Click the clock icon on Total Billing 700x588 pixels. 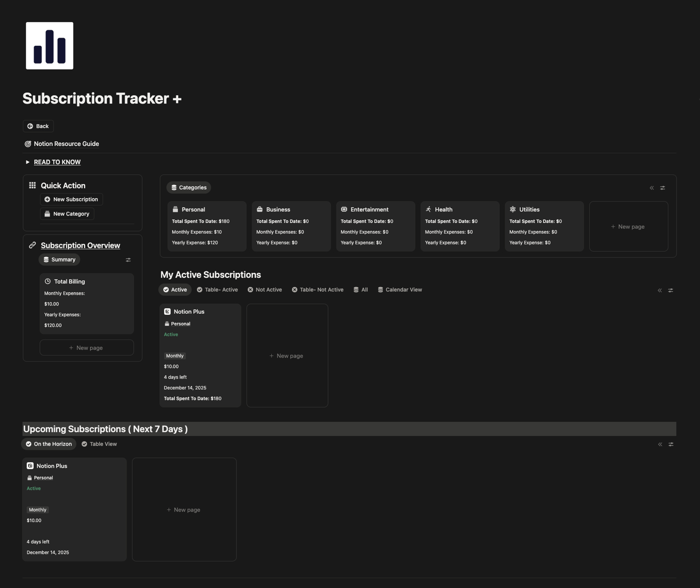(x=48, y=282)
